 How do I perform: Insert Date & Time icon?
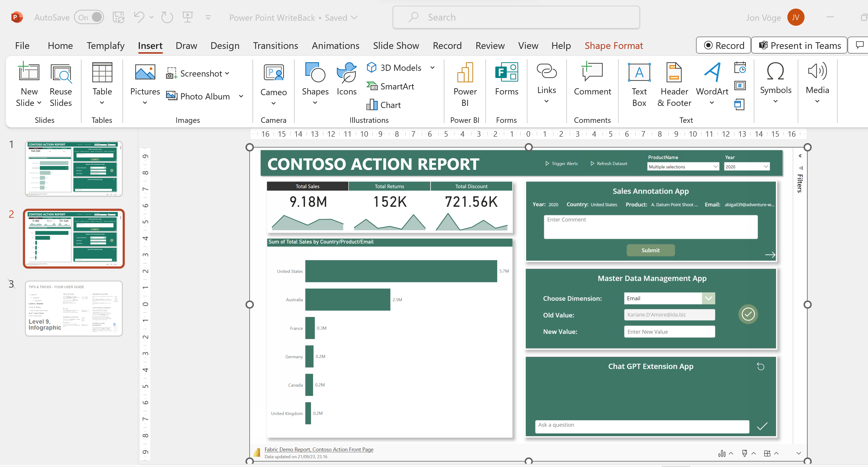(x=740, y=68)
